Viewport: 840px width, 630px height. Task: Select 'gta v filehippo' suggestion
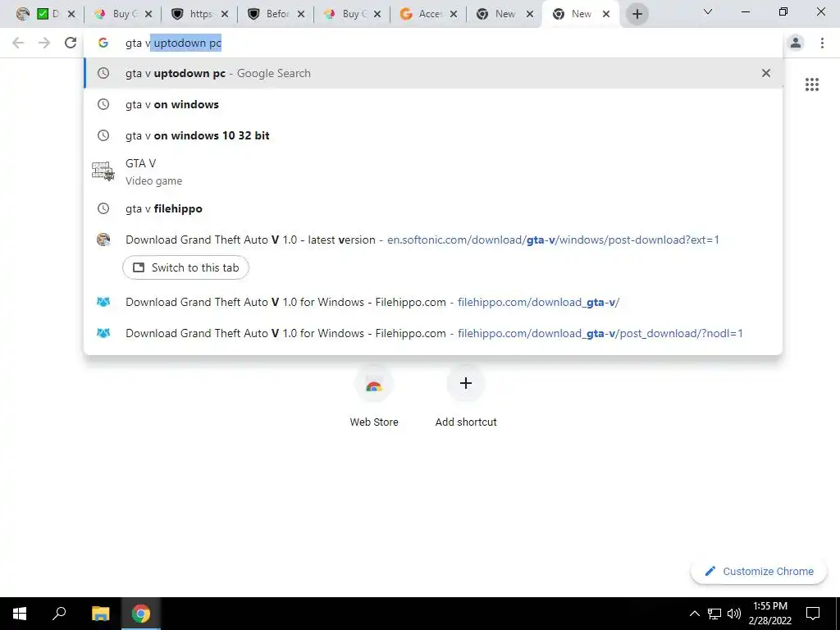(433, 209)
